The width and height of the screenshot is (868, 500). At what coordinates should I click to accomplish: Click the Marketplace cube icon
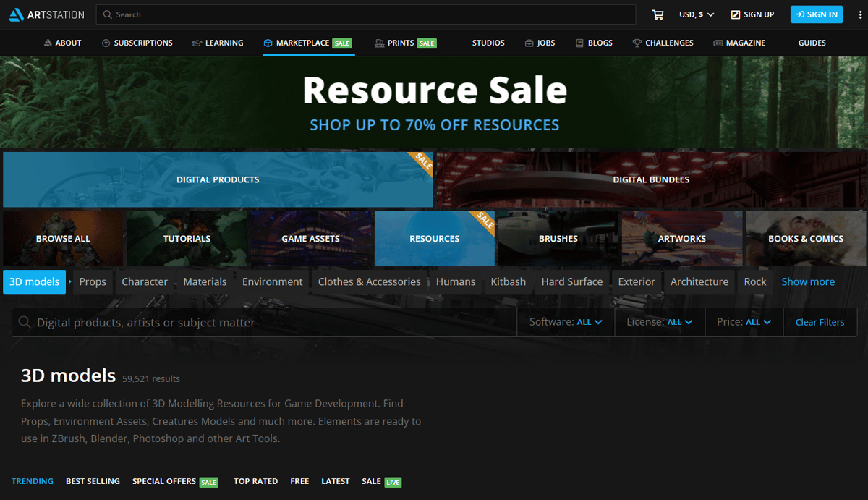pos(268,43)
